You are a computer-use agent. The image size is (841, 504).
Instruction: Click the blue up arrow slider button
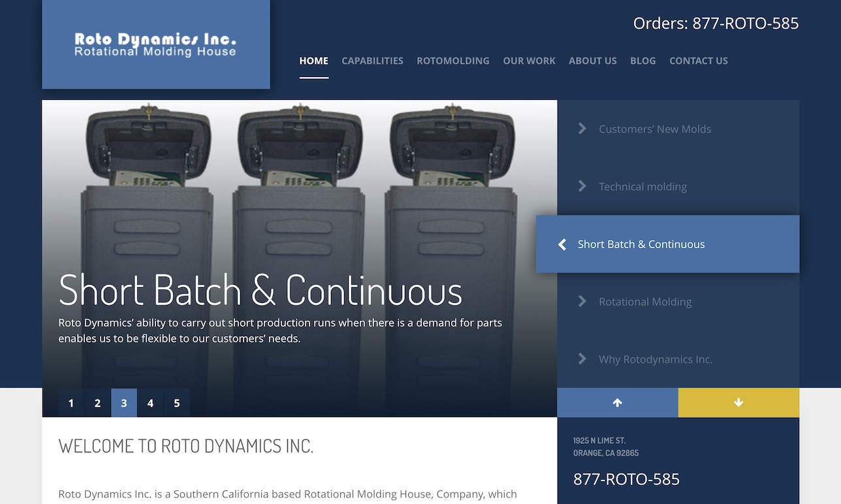point(618,403)
